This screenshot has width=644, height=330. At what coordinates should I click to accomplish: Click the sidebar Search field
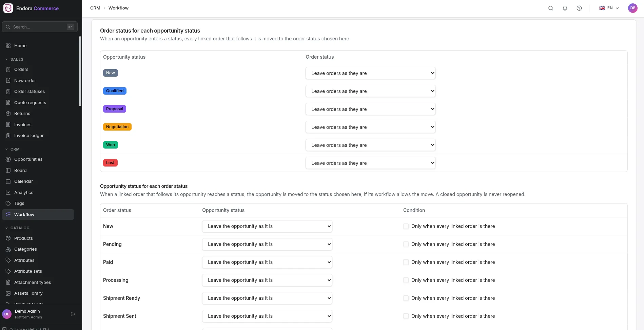pyautogui.click(x=40, y=27)
